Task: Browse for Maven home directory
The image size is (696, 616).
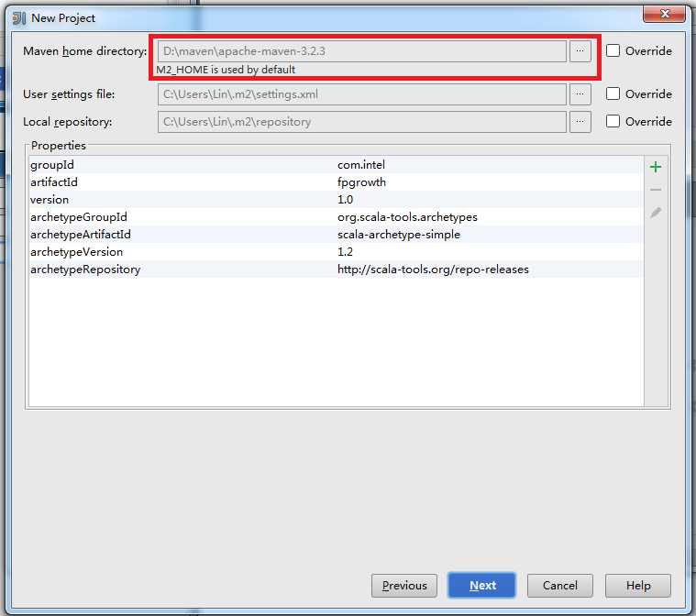Action: (580, 51)
